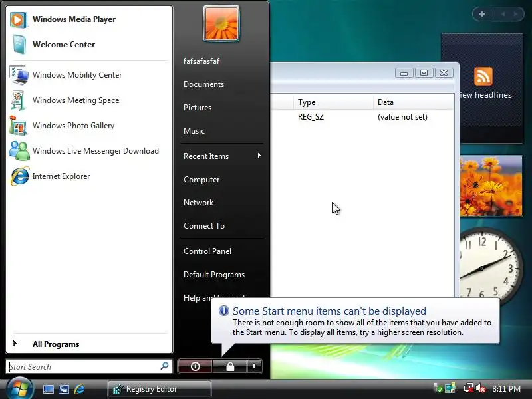
Task: Open Documents from the Start menu
Action: [222, 84]
